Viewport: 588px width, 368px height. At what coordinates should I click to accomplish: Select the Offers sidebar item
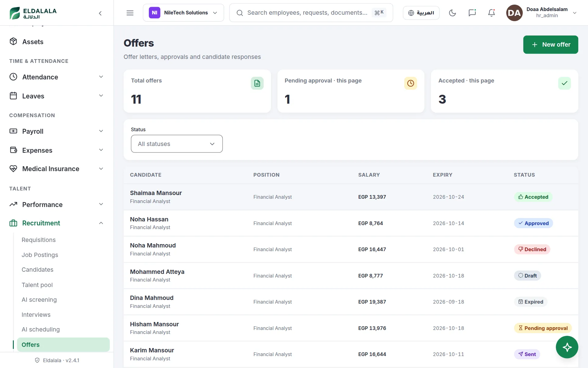(63, 345)
